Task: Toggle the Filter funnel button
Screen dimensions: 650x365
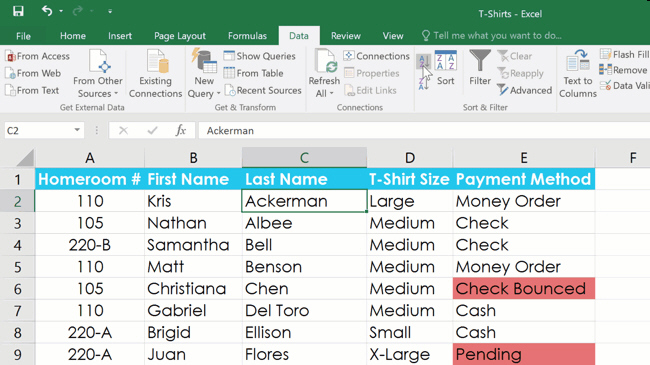Action: click(480, 68)
